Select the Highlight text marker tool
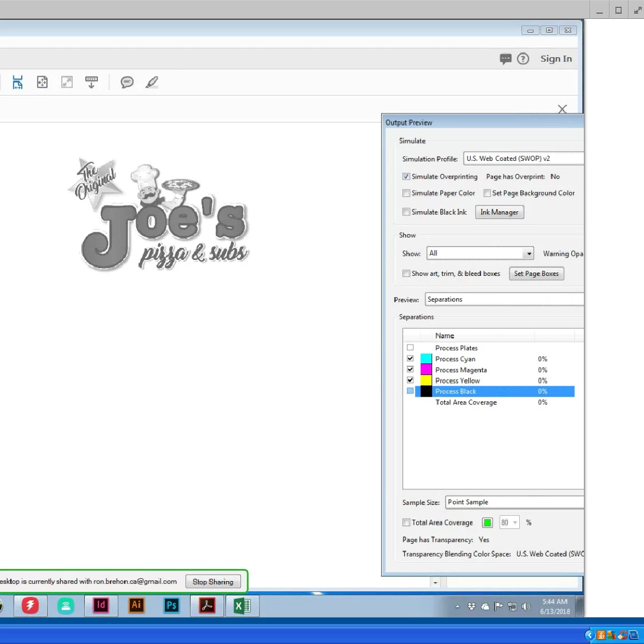644x644 pixels. [x=152, y=82]
